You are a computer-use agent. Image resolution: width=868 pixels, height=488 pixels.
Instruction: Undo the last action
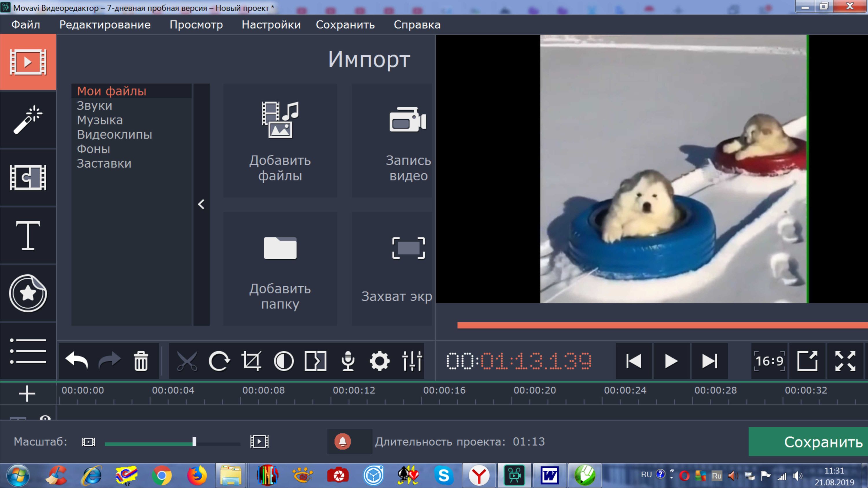[x=76, y=361]
